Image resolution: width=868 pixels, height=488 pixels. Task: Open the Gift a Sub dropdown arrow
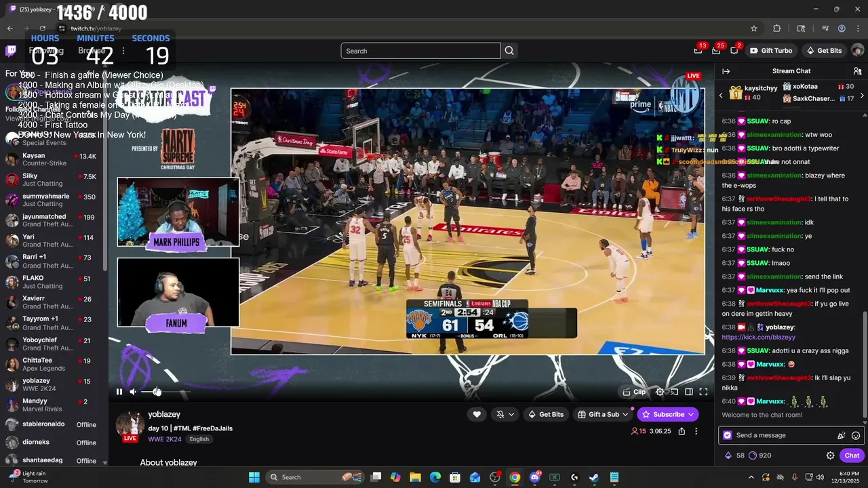pyautogui.click(x=626, y=414)
